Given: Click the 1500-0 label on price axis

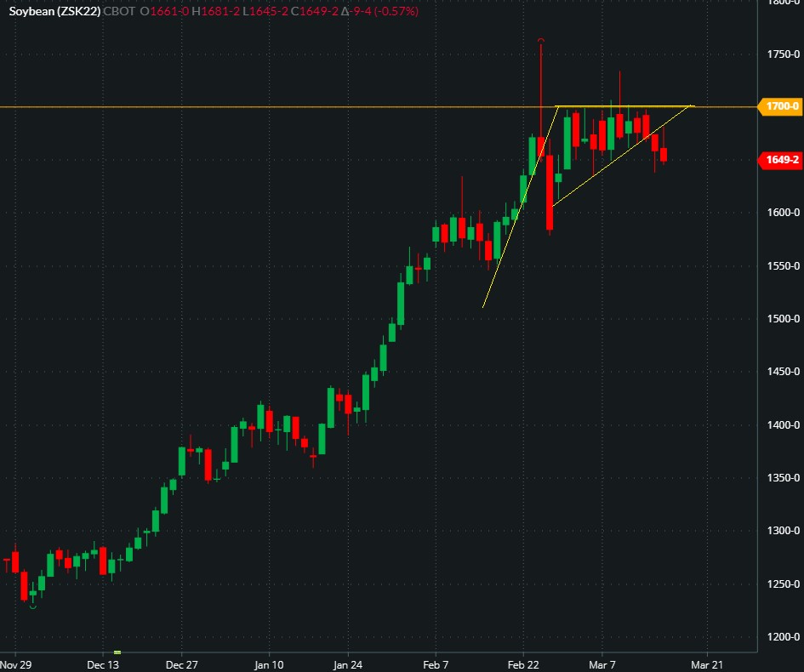Looking at the screenshot, I should pyautogui.click(x=781, y=318).
